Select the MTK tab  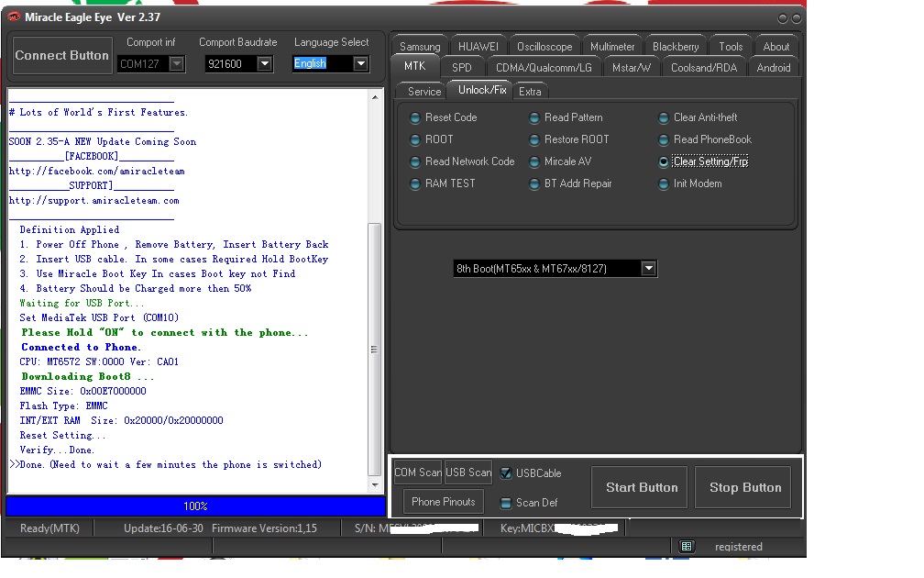click(x=415, y=66)
